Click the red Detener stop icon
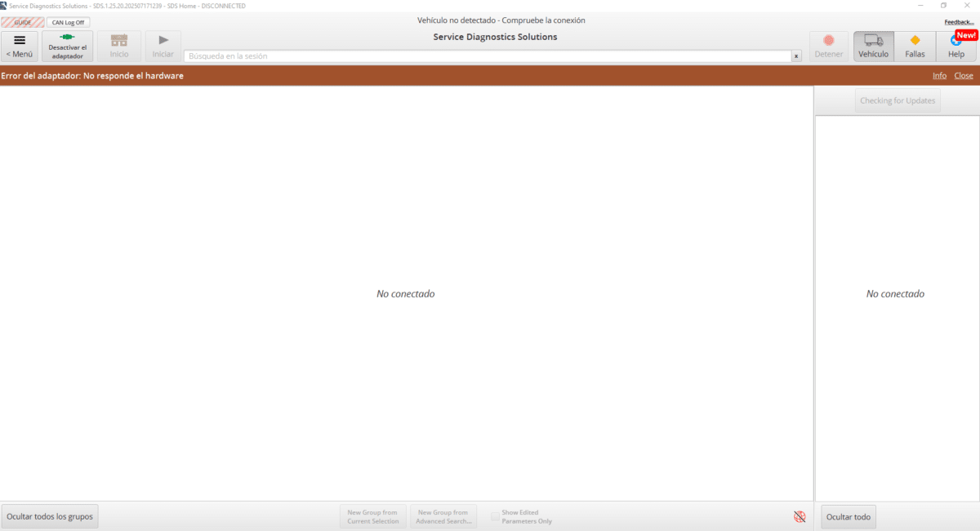This screenshot has height=531, width=980. (x=829, y=40)
